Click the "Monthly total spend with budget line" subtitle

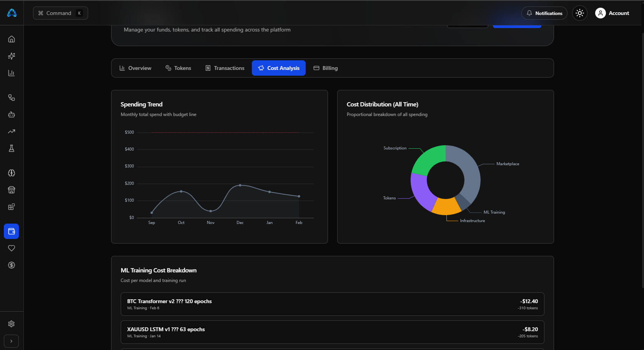tap(158, 114)
